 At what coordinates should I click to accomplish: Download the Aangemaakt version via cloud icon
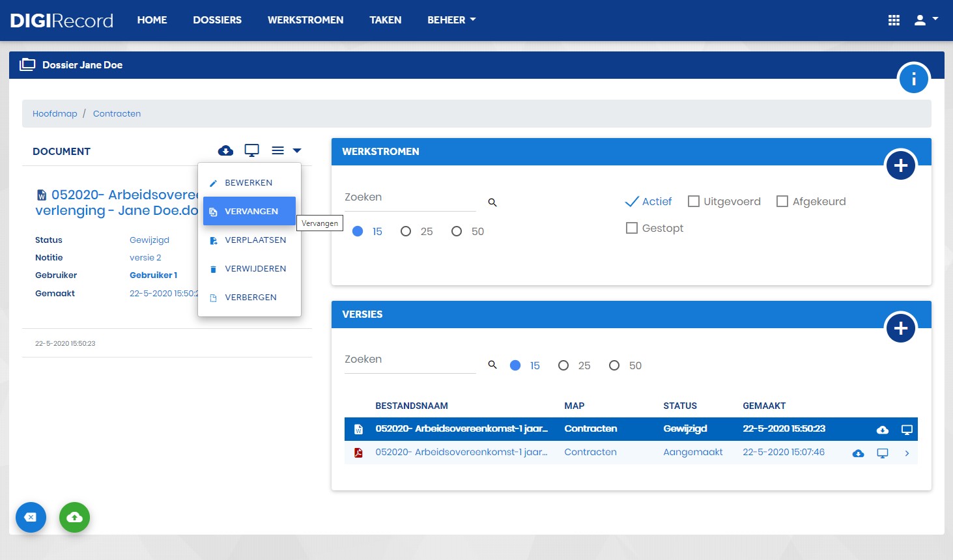point(859,453)
